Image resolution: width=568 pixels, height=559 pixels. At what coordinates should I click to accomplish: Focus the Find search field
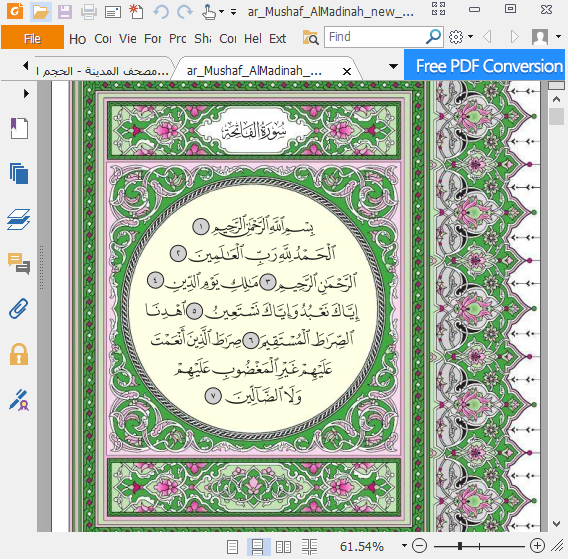375,37
